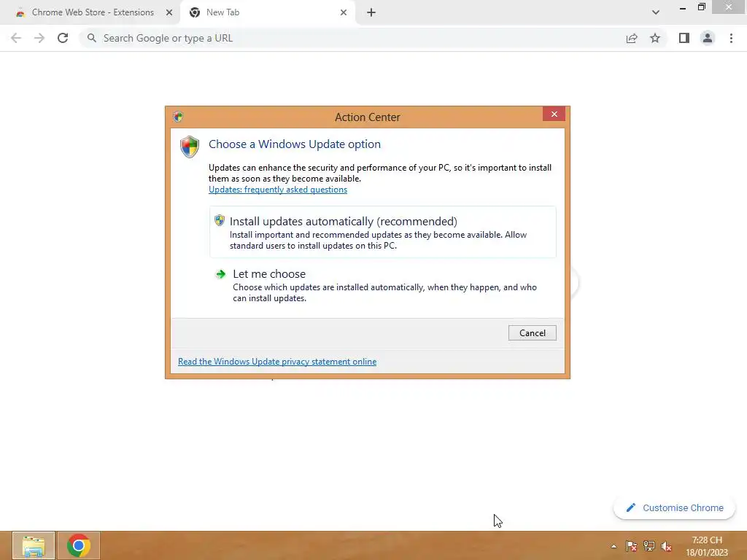Click green arrow beside Let me choose

click(220, 274)
